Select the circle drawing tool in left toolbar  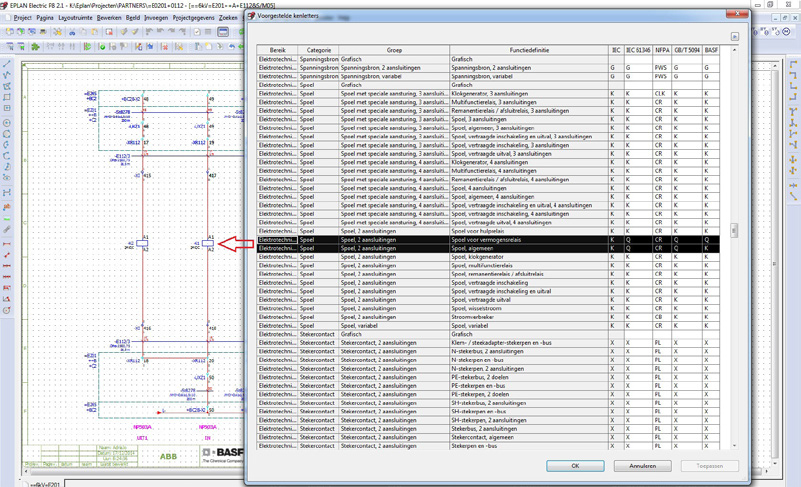click(x=7, y=122)
